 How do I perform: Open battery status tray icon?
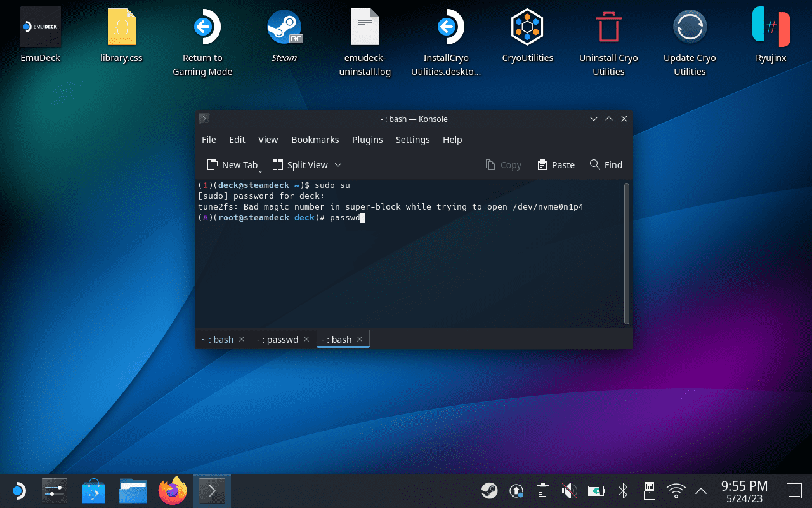[x=596, y=490]
